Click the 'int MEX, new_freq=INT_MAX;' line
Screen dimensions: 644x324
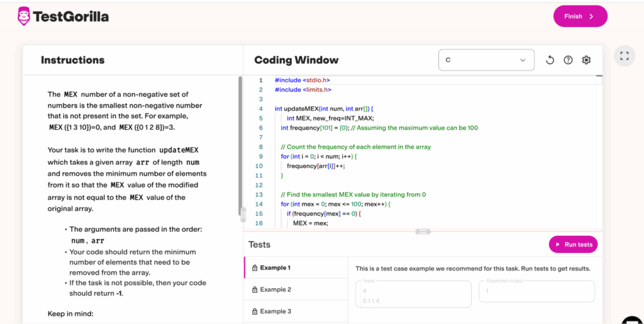(330, 118)
